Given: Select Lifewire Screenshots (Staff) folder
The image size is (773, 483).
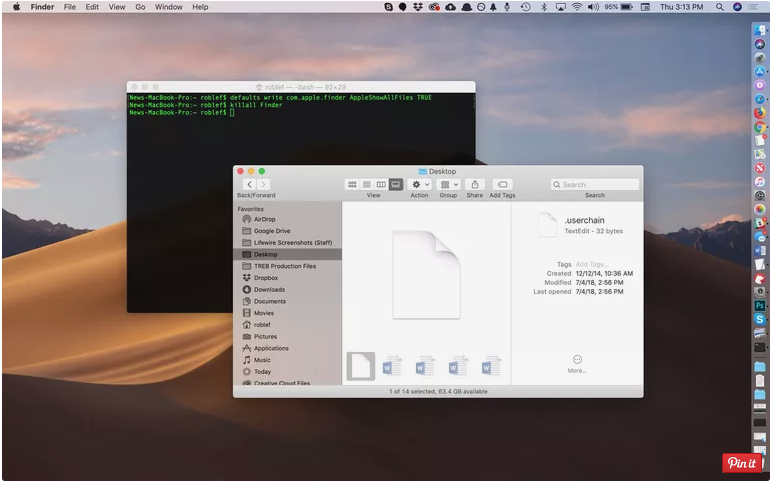Looking at the screenshot, I should pyautogui.click(x=288, y=243).
